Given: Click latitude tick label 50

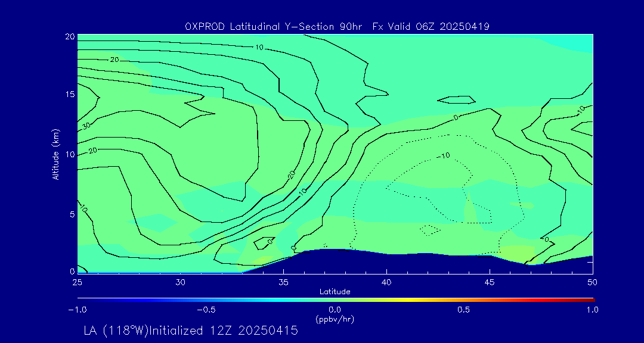Looking at the screenshot, I should click(x=593, y=282).
